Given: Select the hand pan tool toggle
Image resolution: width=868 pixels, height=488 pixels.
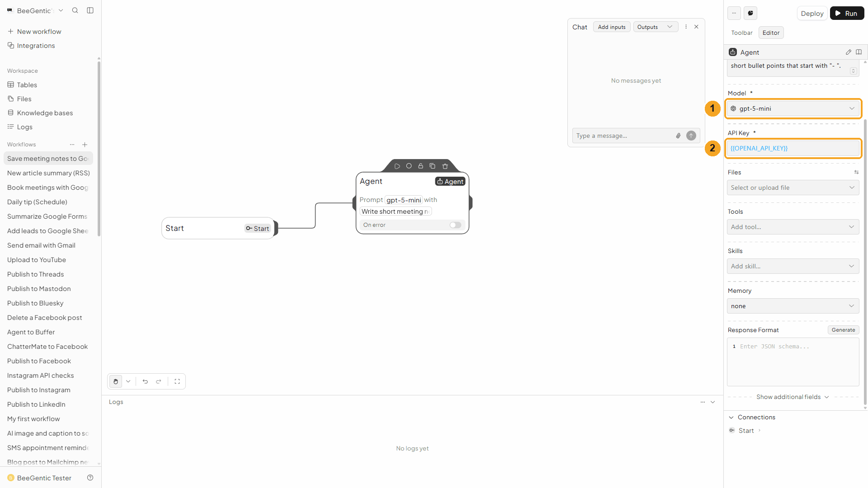Looking at the screenshot, I should coord(116,381).
